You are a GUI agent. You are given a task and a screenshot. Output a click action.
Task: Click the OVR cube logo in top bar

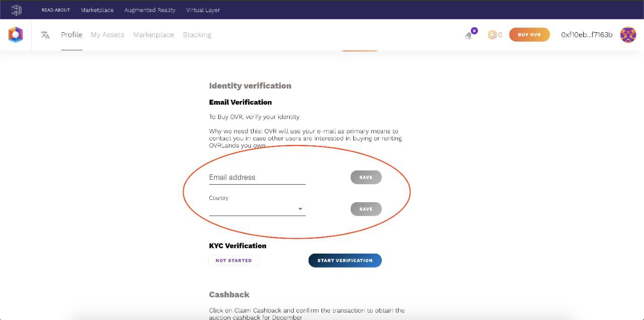17,10
